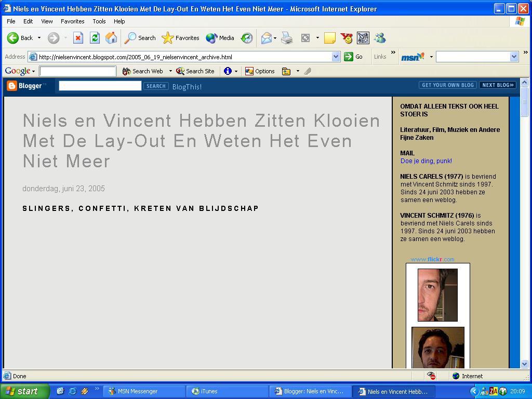532x399 pixels.
Task: Click the grey Forward arrow button
Action: coord(54,38)
